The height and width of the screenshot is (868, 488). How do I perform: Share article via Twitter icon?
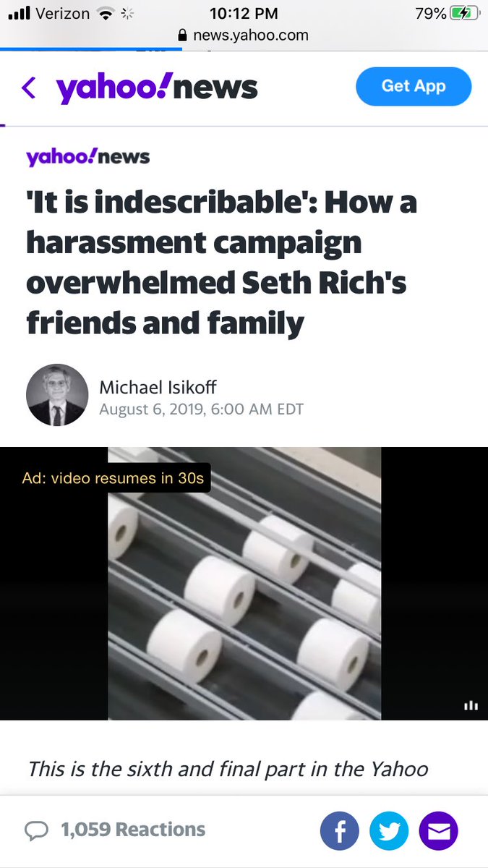point(389,830)
